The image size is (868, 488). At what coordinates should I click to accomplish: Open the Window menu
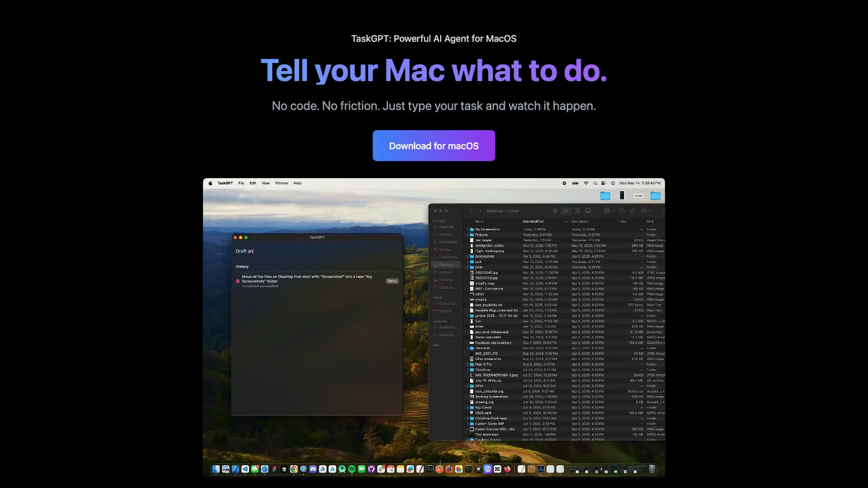pos(282,183)
